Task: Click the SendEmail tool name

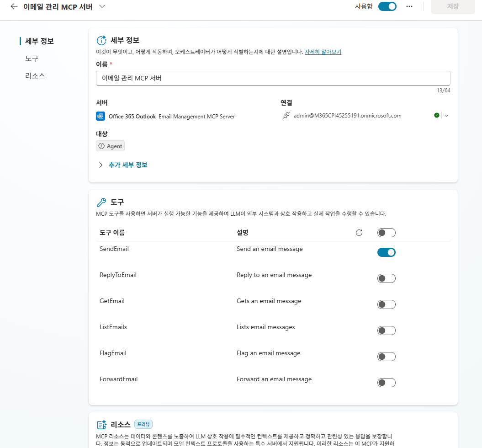Action: point(114,249)
